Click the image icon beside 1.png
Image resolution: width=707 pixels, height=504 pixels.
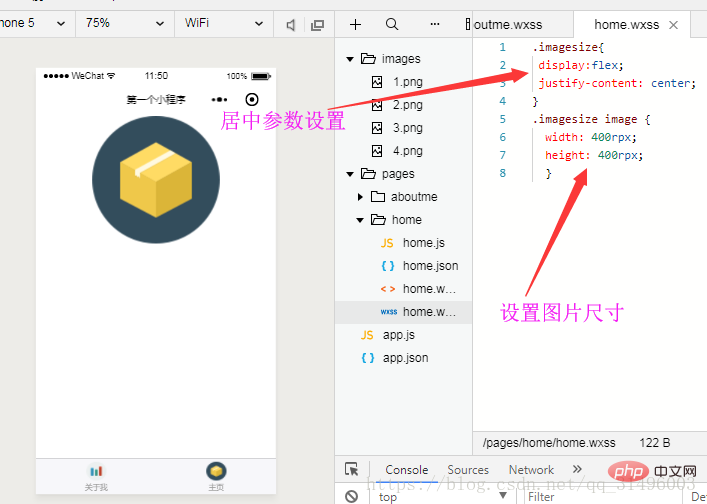click(377, 82)
